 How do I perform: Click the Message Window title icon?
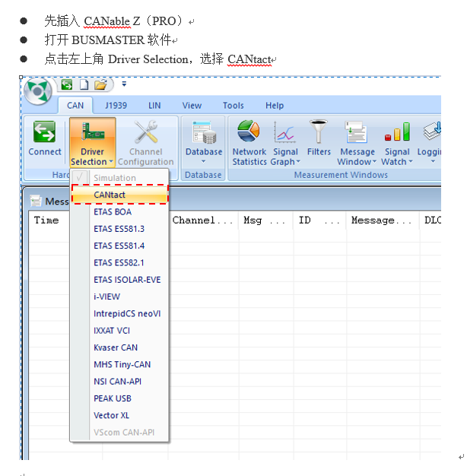36,201
